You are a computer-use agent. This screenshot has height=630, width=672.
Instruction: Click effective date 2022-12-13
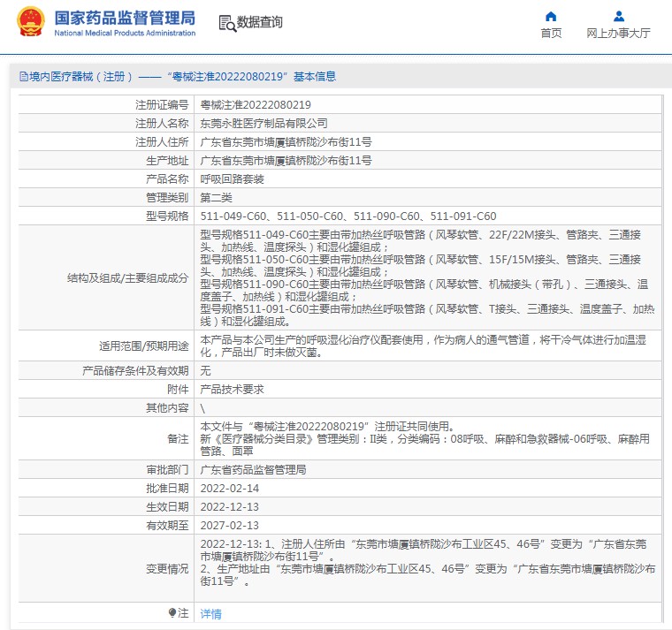coord(230,506)
